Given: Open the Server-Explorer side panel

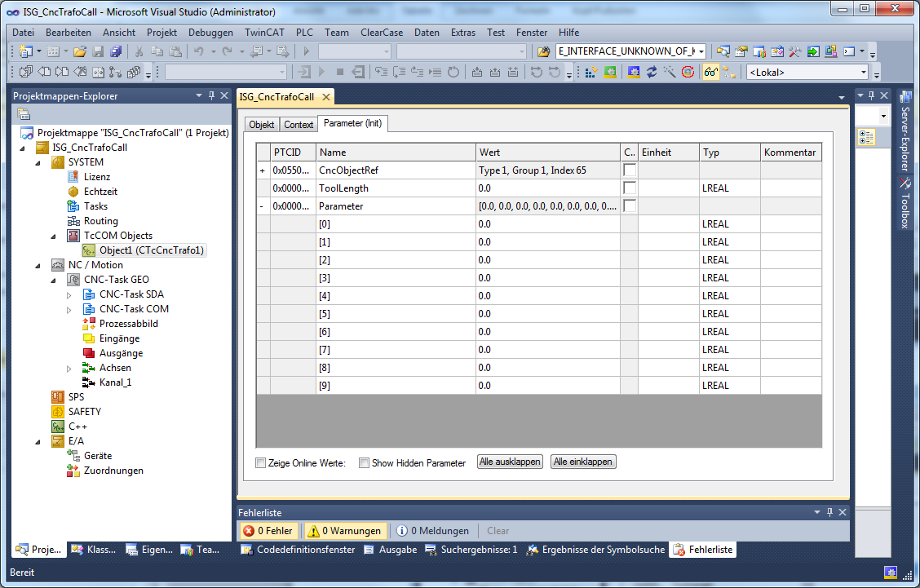Looking at the screenshot, I should [x=905, y=131].
